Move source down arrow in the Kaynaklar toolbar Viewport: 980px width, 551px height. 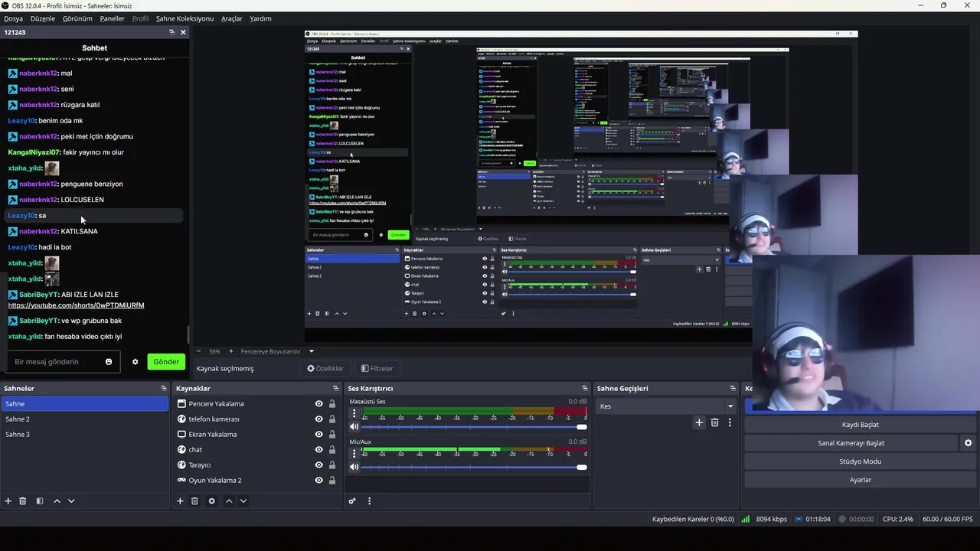click(x=243, y=501)
